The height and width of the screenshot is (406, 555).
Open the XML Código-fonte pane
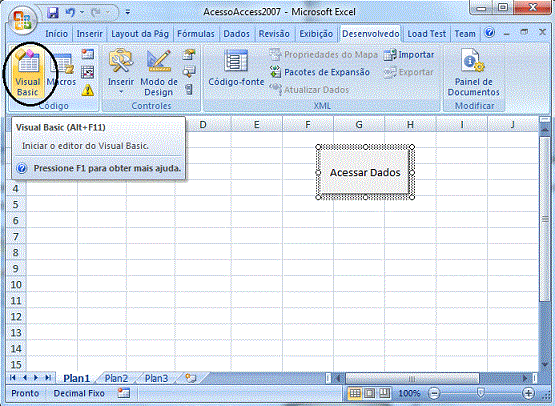[236, 68]
